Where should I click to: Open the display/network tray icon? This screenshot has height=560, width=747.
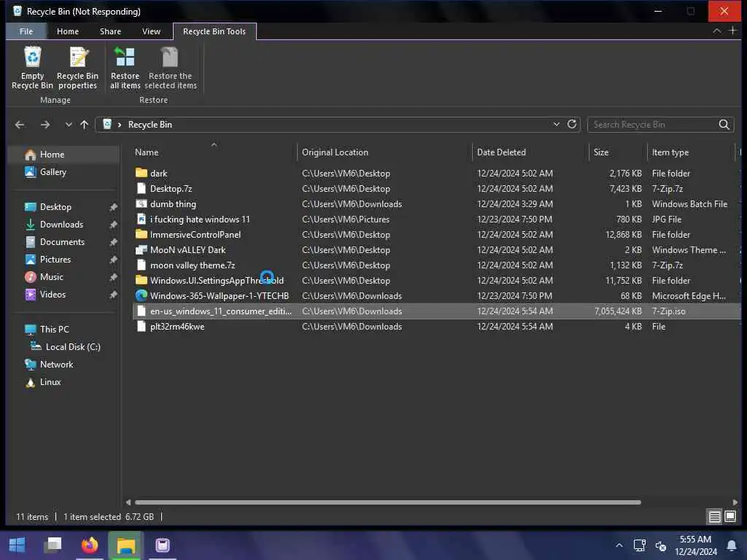click(x=639, y=545)
